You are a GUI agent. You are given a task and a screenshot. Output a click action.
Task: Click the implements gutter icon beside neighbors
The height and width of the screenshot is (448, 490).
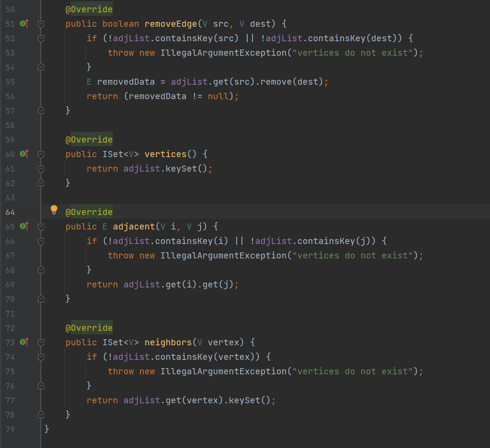[24, 342]
